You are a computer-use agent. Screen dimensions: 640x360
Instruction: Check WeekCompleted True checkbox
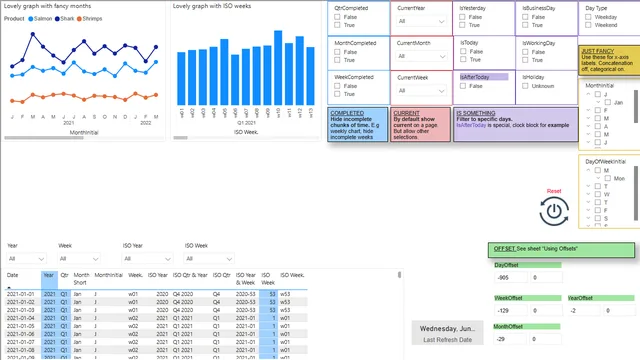pyautogui.click(x=337, y=94)
